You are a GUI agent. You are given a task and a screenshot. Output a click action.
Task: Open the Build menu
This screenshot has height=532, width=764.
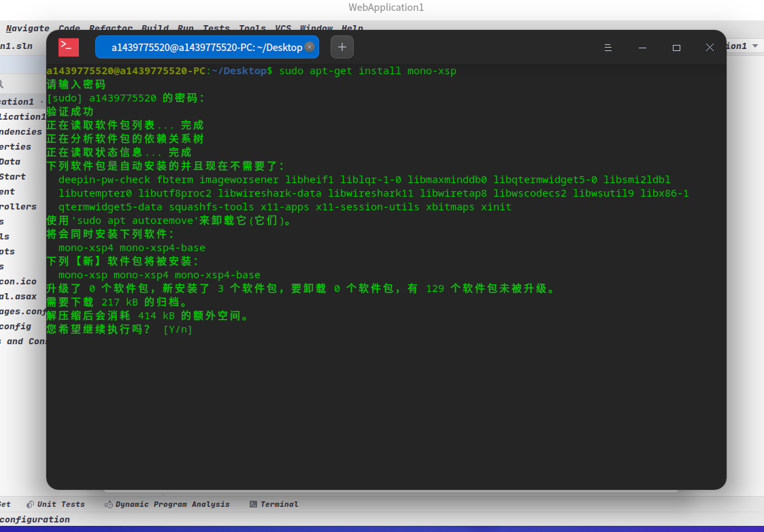pos(155,28)
